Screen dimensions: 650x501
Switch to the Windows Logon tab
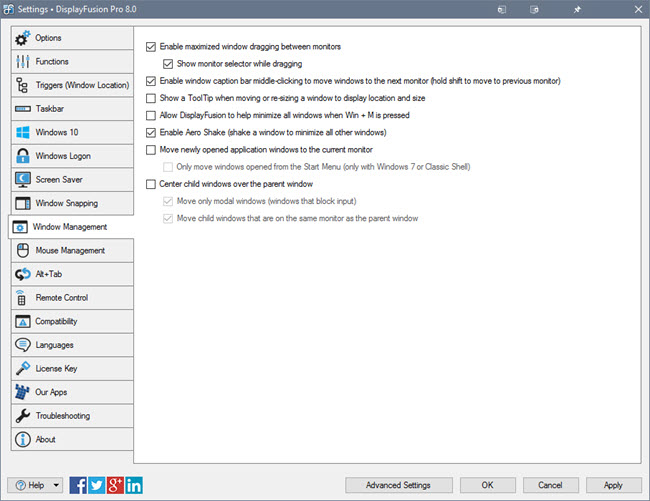(x=72, y=156)
